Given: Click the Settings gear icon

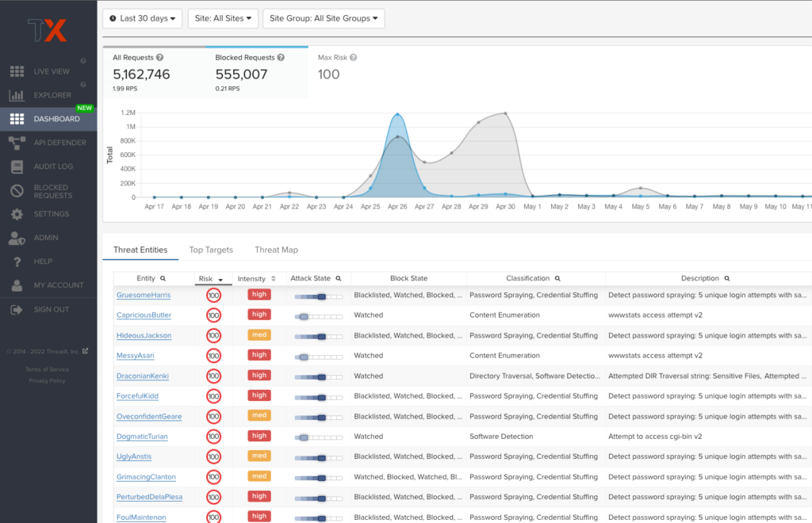Looking at the screenshot, I should tap(17, 214).
